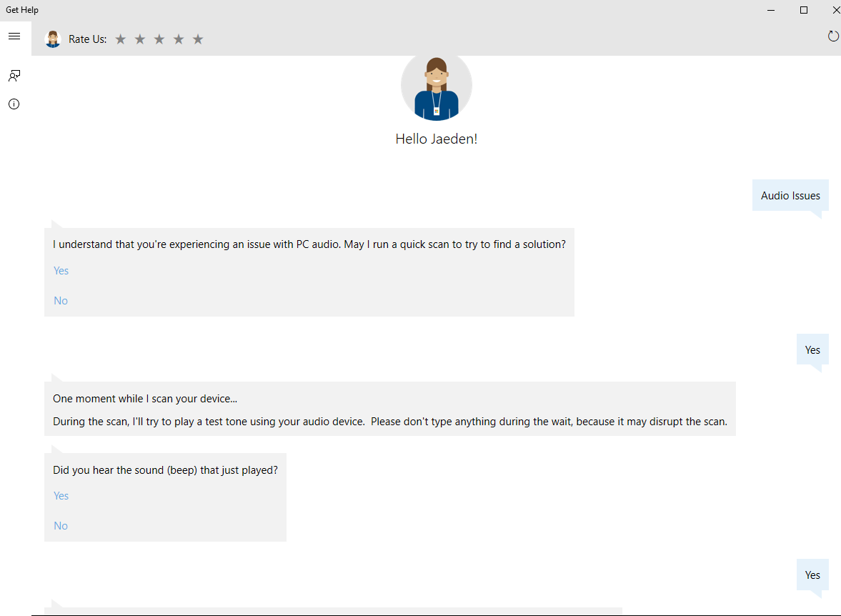Select Yes for hearing the beep
The width and height of the screenshot is (841, 616).
61,496
